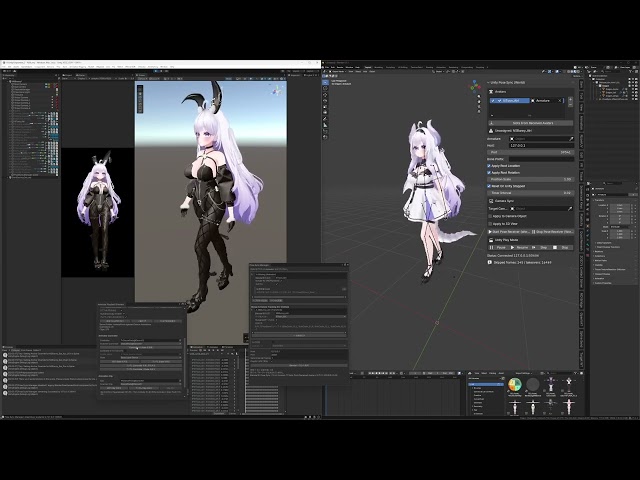
Task: Select the 3D Cursor tool in Blender
Action: pos(325,88)
